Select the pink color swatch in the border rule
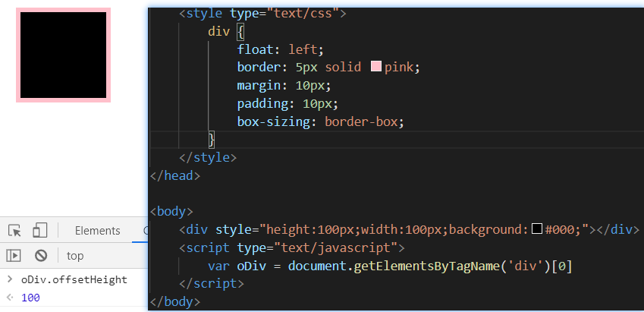Image resolution: width=644 pixels, height=312 pixels. click(x=375, y=66)
